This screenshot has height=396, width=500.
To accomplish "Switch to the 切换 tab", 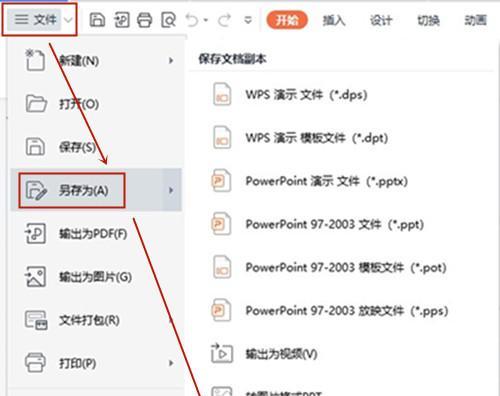I will coord(428,20).
